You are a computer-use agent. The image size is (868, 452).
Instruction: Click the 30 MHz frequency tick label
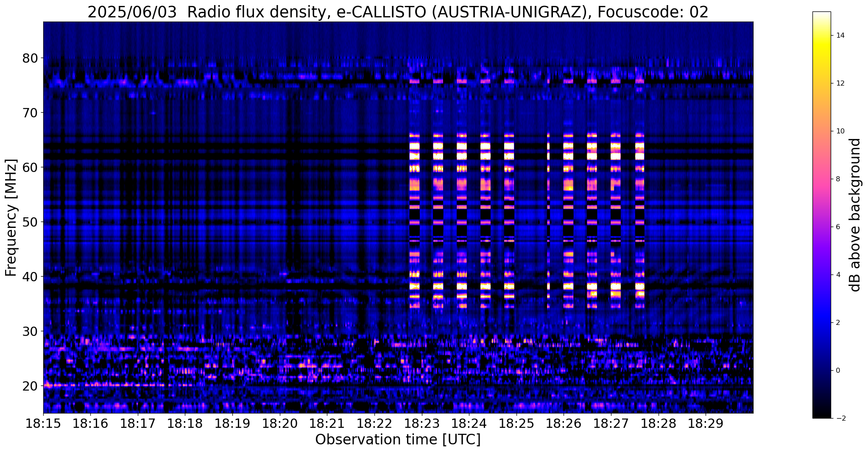tap(30, 331)
